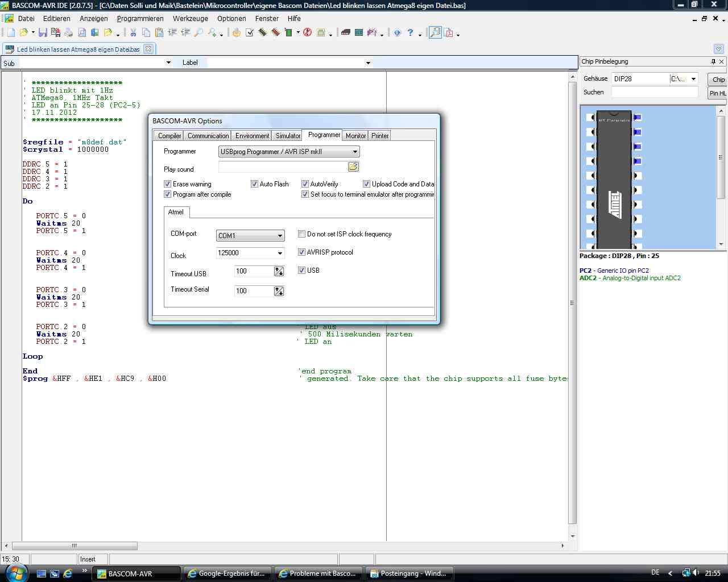Open Google-Ergebnis window from taskbar
The image size is (728, 582).
tap(228, 573)
